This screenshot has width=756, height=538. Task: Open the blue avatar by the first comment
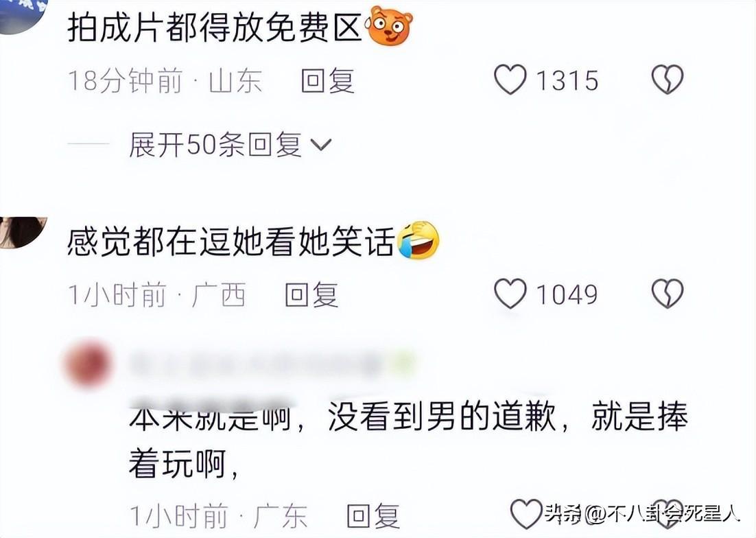[x=22, y=15]
